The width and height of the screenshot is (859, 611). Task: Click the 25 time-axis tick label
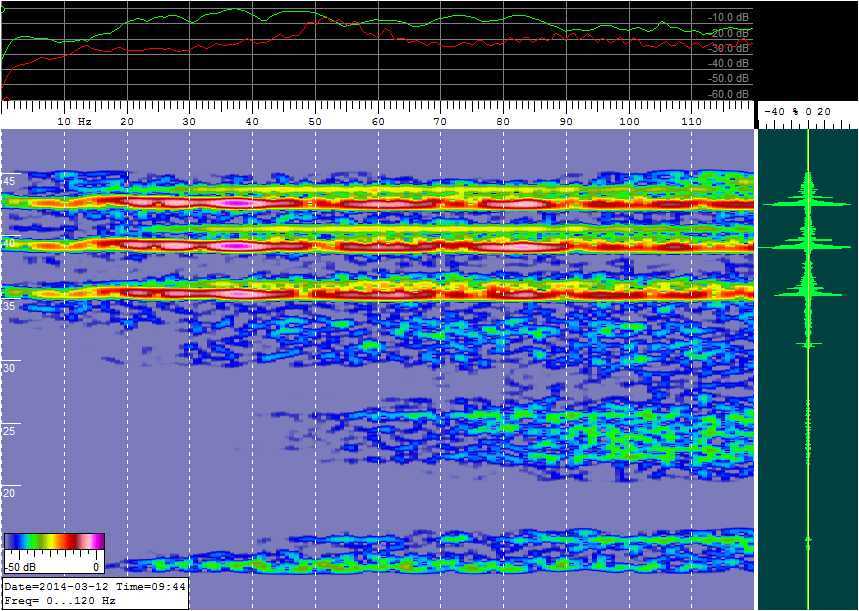[x=10, y=431]
